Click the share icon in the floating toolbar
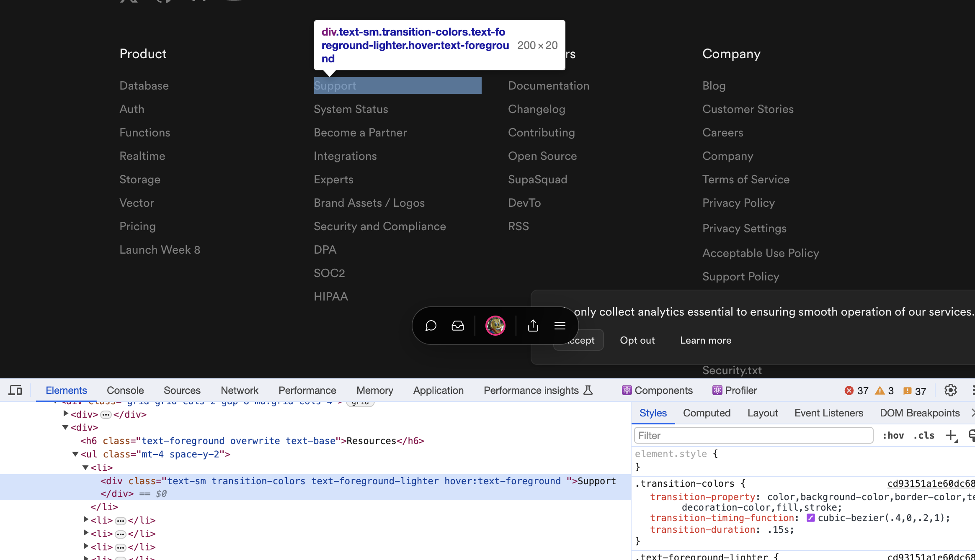This screenshot has width=975, height=560. (x=533, y=326)
